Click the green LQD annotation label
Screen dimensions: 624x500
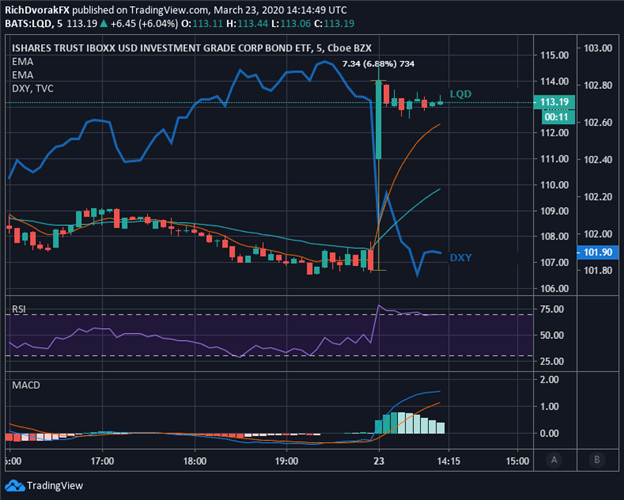(x=460, y=94)
